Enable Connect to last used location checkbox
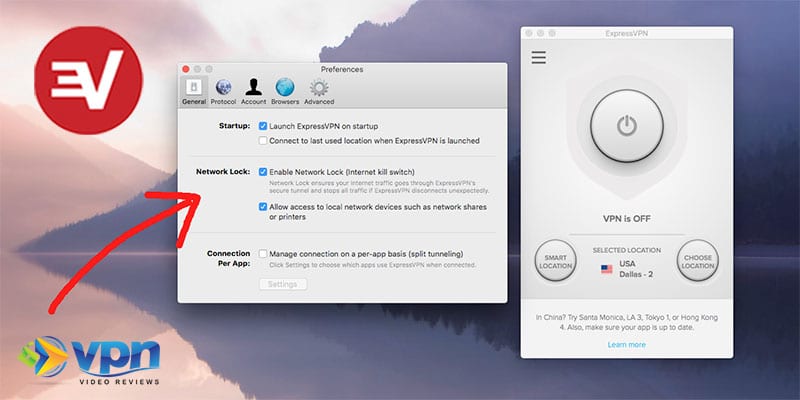 coord(263,140)
